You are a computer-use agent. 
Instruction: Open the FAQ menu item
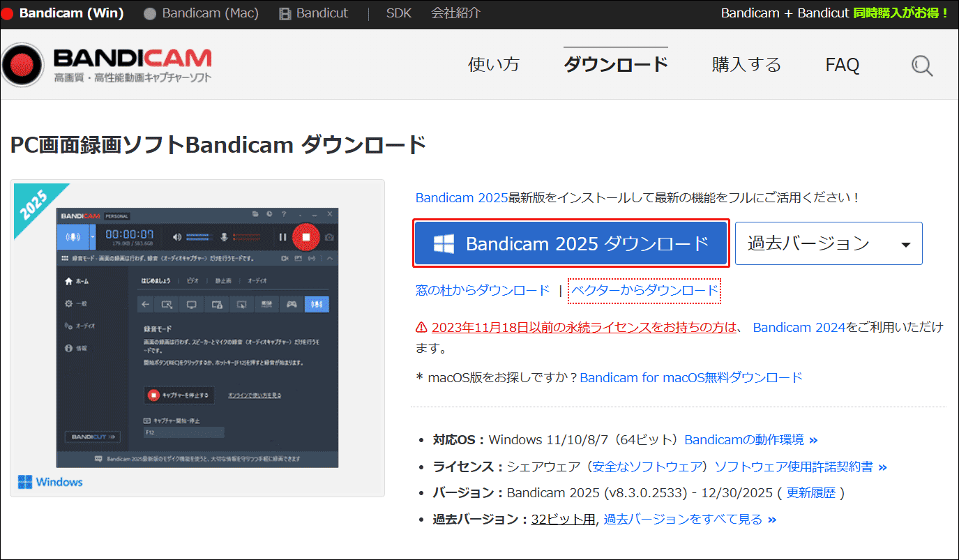pos(843,65)
